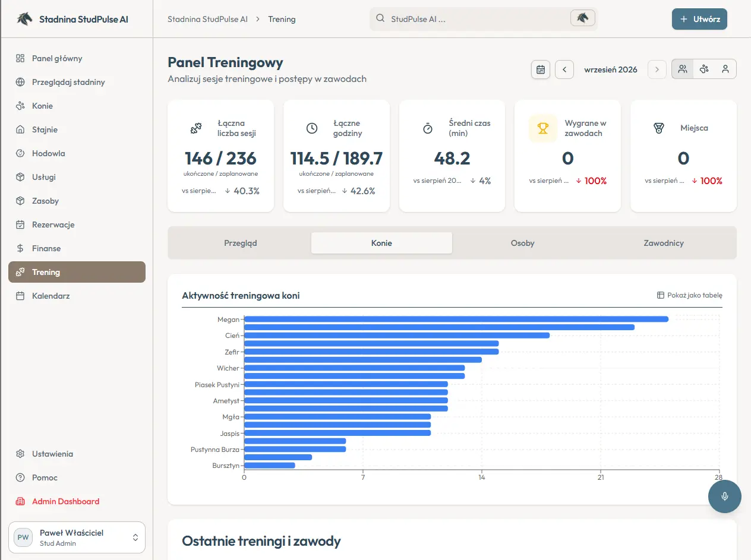Click Pokaż jako tabelę link
Viewport: 751px width, 560px height.
(x=689, y=295)
